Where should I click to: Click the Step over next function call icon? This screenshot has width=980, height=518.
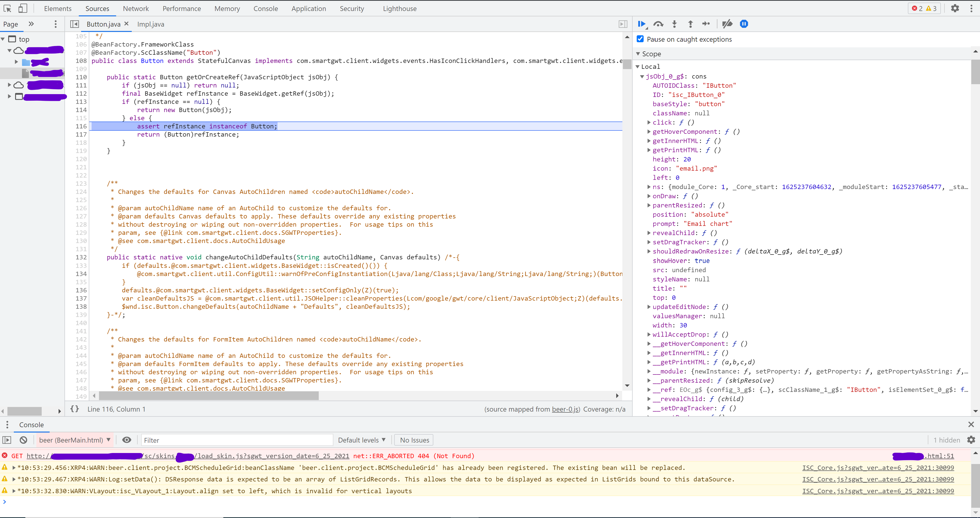pos(658,24)
